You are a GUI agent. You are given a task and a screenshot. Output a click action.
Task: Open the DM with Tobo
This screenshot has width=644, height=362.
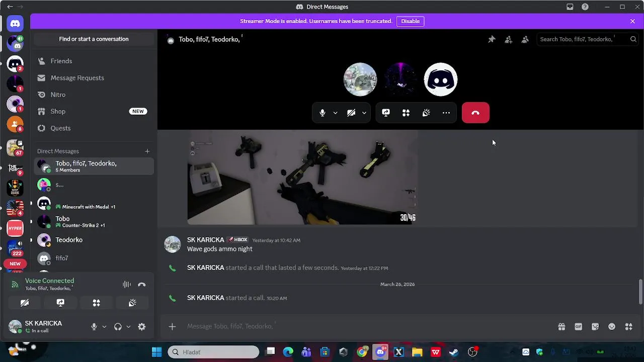(x=94, y=222)
